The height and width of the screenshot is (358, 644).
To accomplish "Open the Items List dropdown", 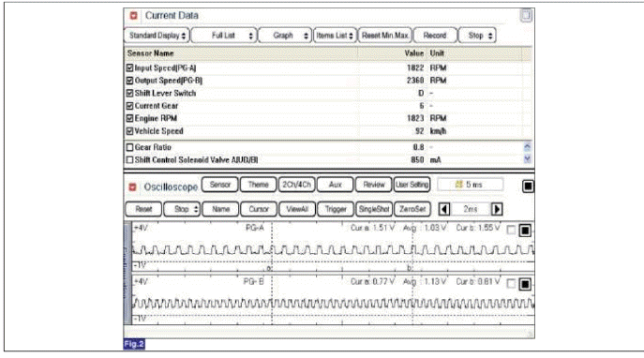I will [335, 36].
